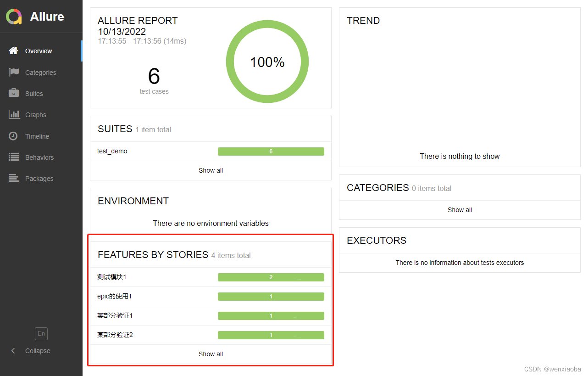Click the green bar for 某部分验证1
This screenshot has width=588, height=376.
pos(271,316)
